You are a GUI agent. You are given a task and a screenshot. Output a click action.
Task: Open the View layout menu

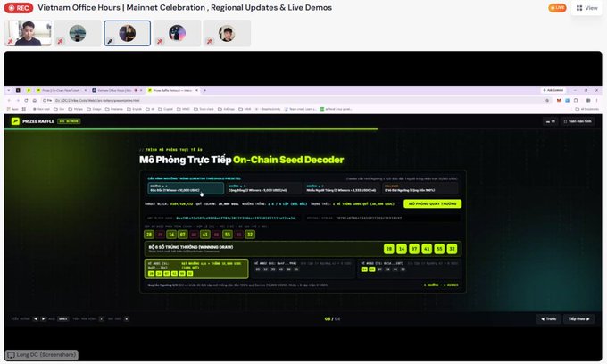pos(586,8)
